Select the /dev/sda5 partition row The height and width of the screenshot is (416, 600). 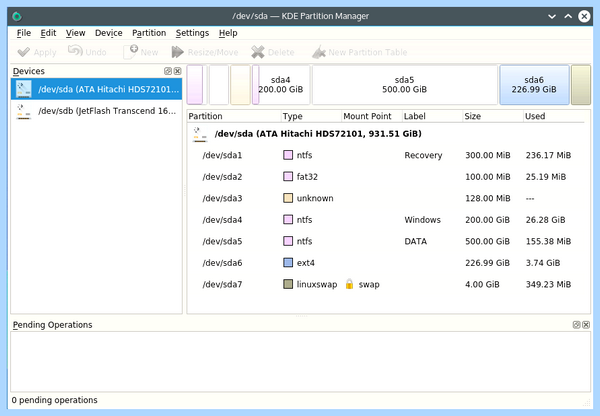[386, 241]
